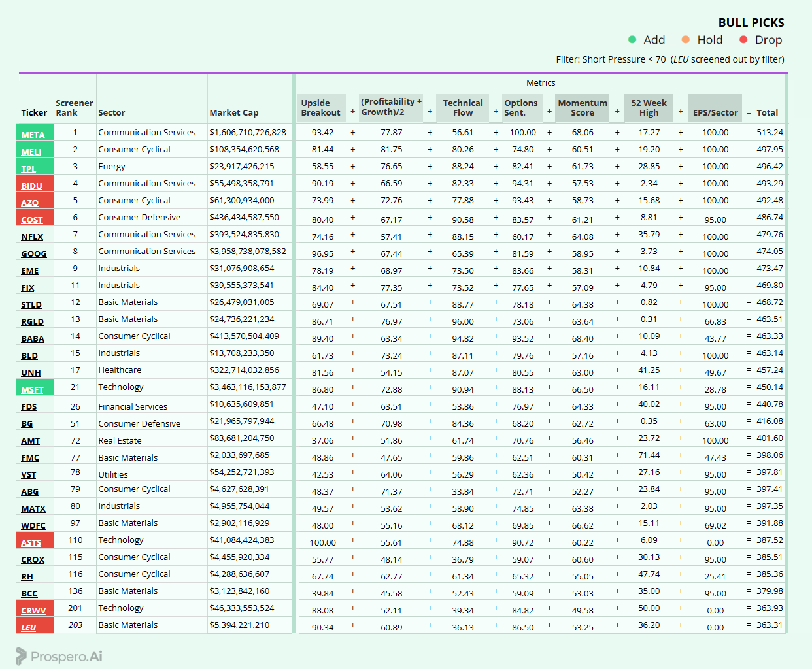Click the Total column header
This screenshot has width=812, height=669.
[x=767, y=112]
